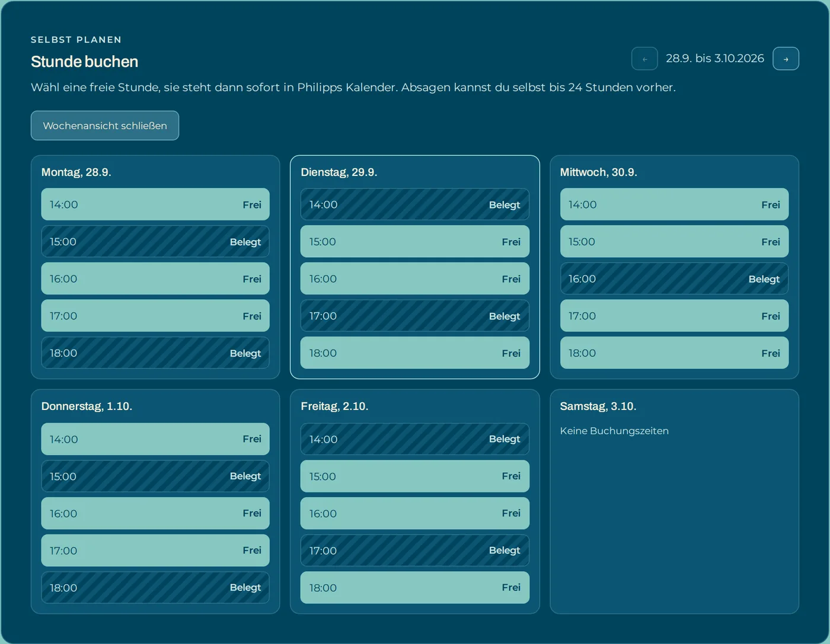Screen dimensions: 830x644
Task: Click the Dienstag, 29.9. day heading
Action: click(339, 172)
